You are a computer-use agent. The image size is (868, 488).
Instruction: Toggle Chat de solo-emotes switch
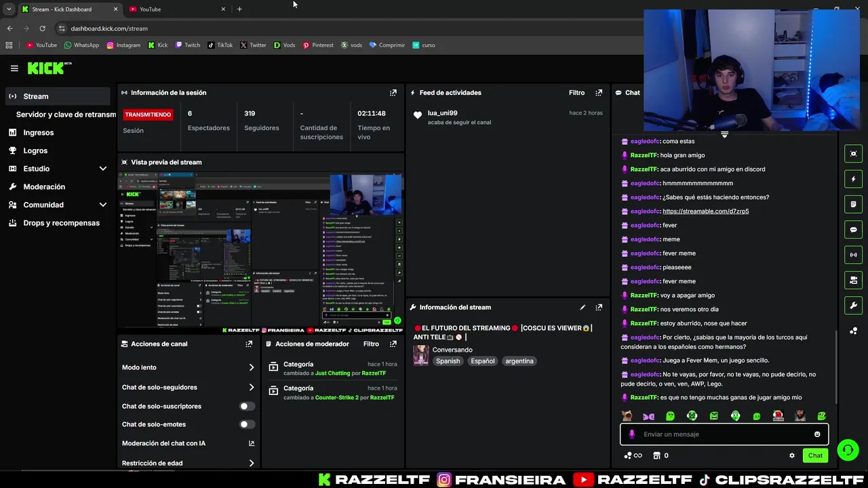[x=247, y=424]
